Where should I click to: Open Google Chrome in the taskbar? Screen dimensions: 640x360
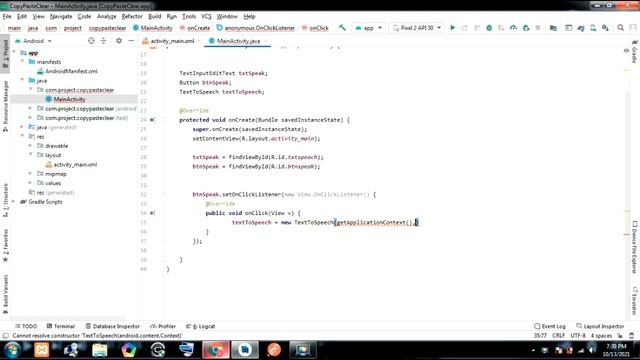[x=216, y=350]
